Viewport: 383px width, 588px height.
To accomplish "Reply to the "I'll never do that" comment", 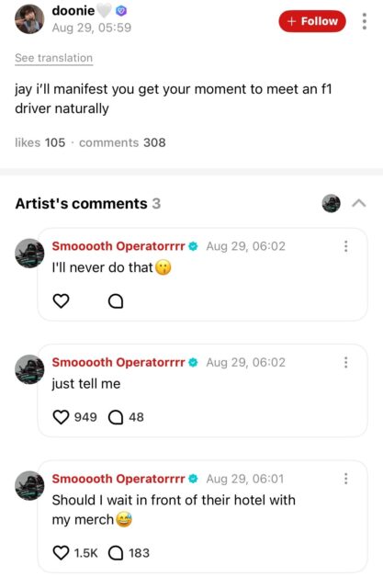I will coord(116,300).
